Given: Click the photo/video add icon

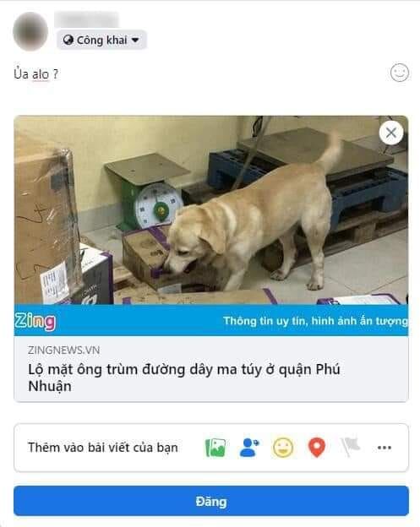Looking at the screenshot, I should click(215, 448).
